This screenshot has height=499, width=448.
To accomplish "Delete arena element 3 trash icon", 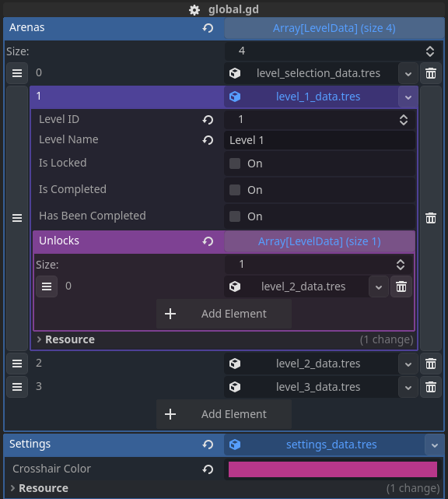I will click(x=431, y=388).
